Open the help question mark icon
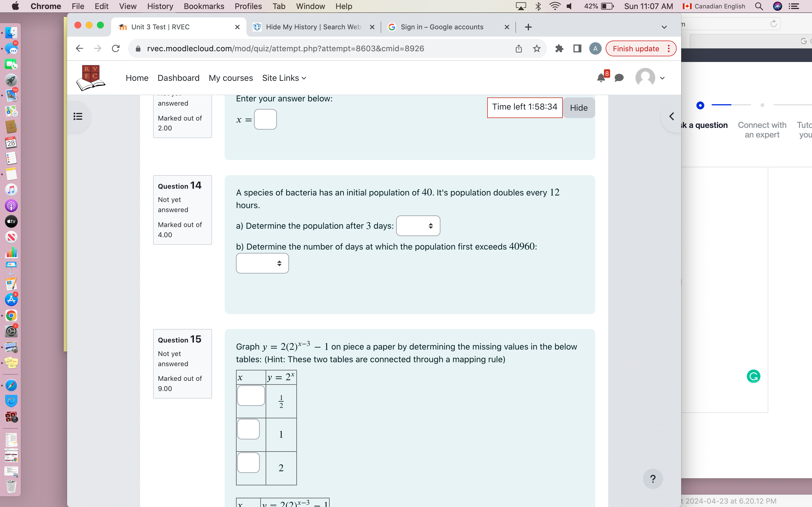Screen dimensions: 812x507 (652, 479)
